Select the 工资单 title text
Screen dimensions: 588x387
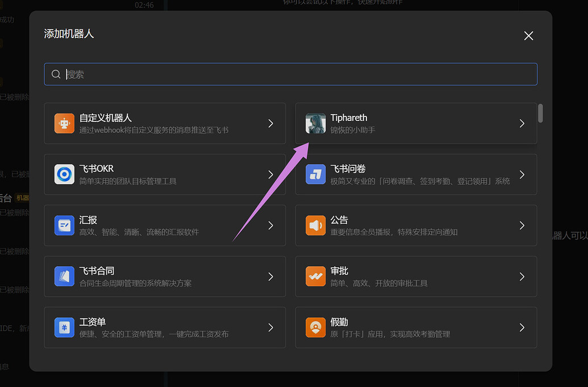(93, 322)
